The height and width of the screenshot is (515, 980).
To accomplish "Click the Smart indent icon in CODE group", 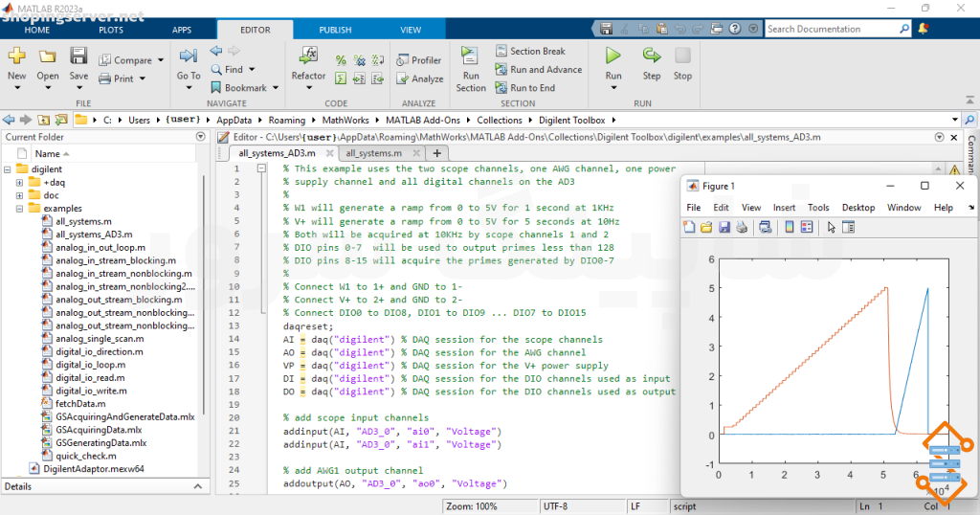I will pos(341,78).
